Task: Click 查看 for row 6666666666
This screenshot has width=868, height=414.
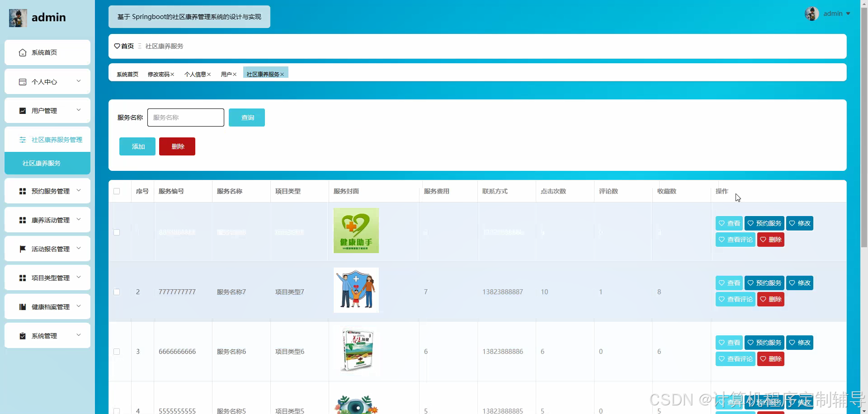Action: pos(729,343)
